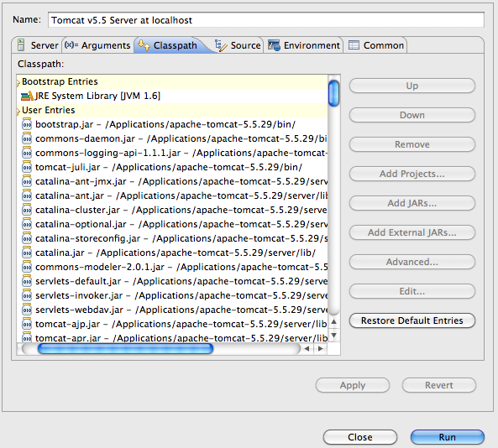Click the commons-logging-api-1.1.1.jar icon
Screen dimensions: 498x448
click(x=27, y=153)
